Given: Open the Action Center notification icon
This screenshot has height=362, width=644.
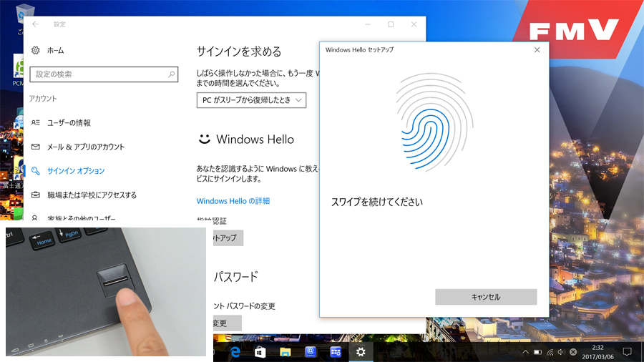Looking at the screenshot, I should tap(627, 351).
